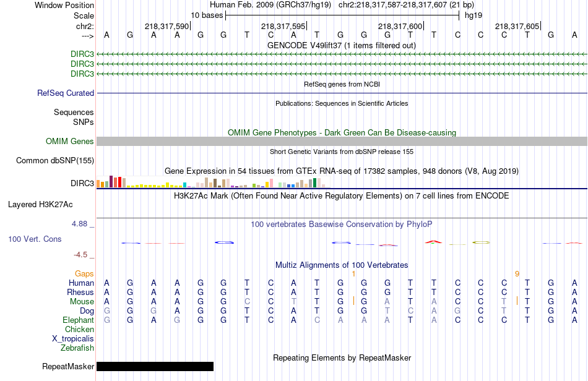Click the gray OMIM Genes bar

(x=342, y=141)
